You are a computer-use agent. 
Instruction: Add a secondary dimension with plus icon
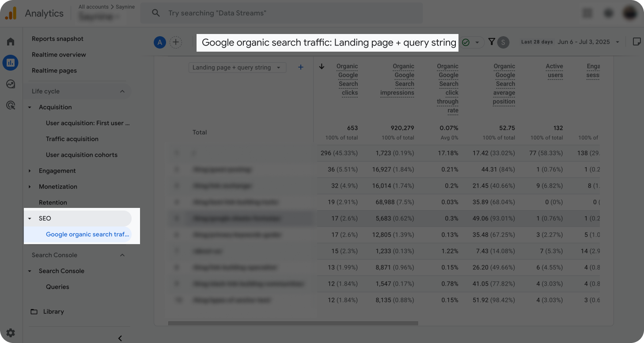click(x=301, y=68)
